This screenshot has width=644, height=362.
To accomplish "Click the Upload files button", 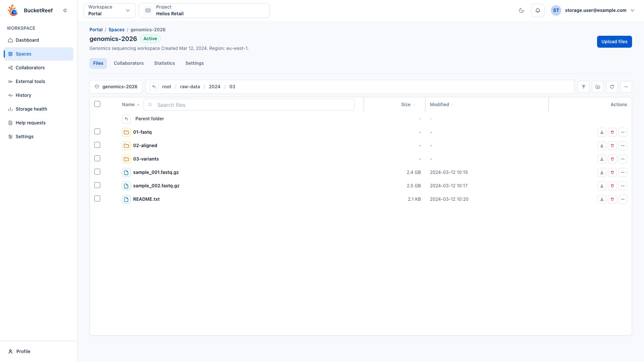I will point(614,42).
